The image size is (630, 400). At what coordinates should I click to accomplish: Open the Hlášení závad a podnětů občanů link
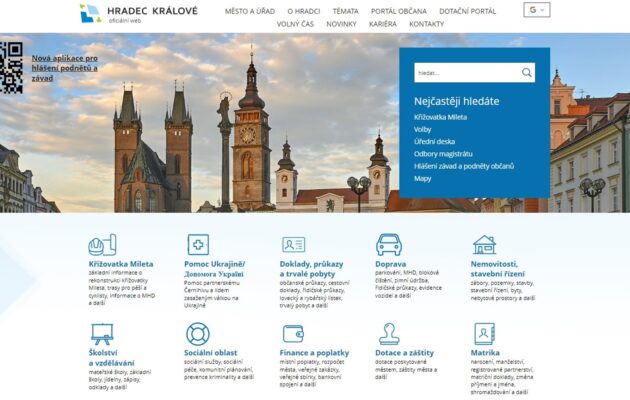click(463, 165)
